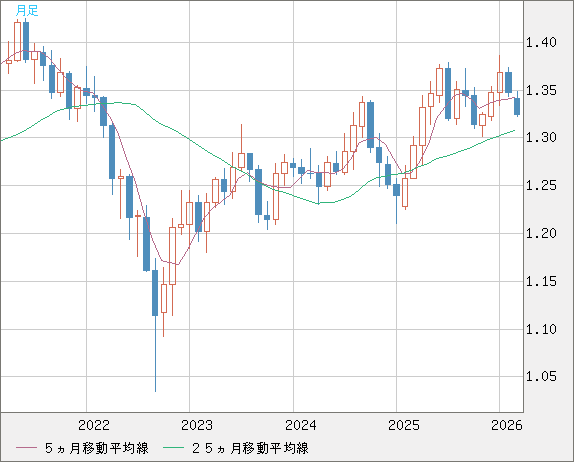This screenshot has height=462, width=574.
Task: Click the purple 5-month legend line swatch
Action: (x=26, y=448)
